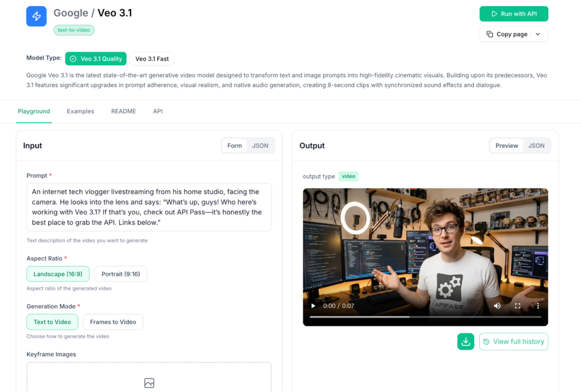Switch input view to JSON
The width and height of the screenshot is (581, 392).
click(260, 146)
